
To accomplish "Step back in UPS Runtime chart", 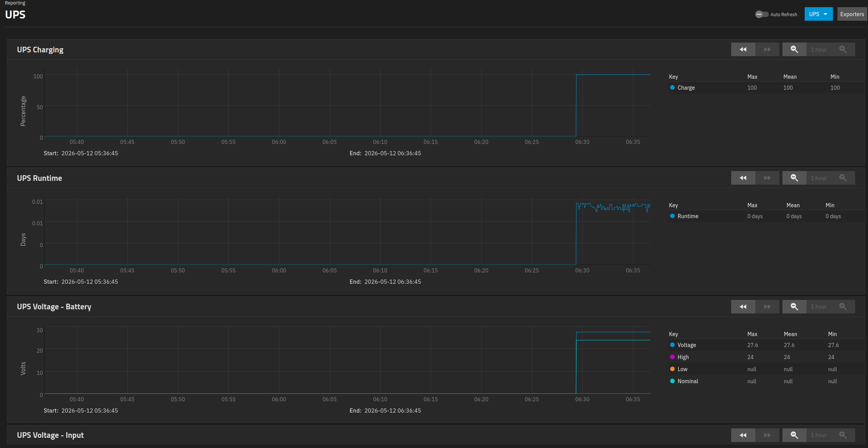I will tap(743, 178).
